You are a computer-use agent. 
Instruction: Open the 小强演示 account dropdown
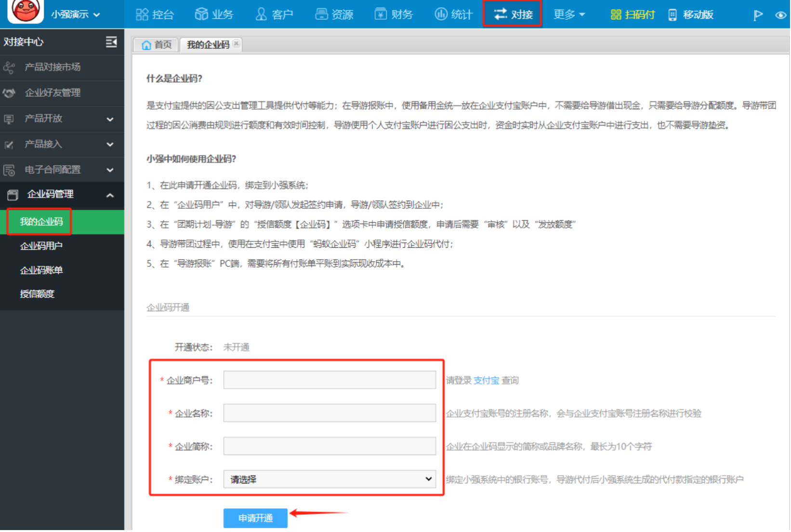76,14
